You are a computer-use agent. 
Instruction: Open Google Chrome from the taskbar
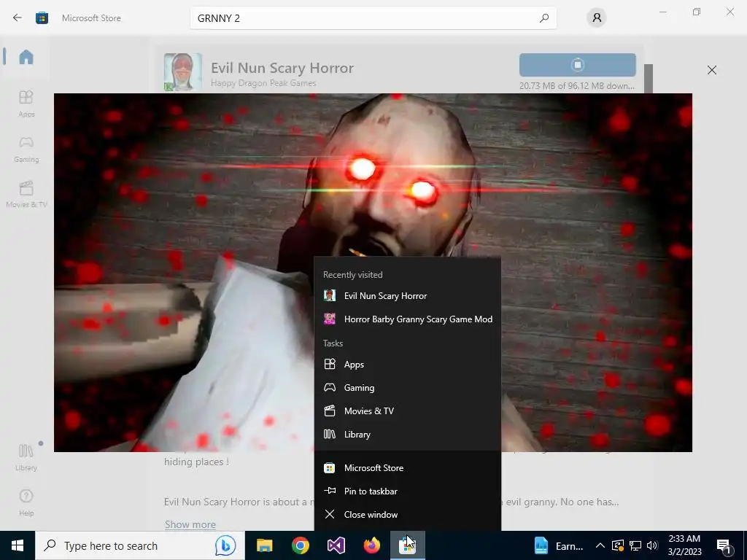pyautogui.click(x=300, y=545)
